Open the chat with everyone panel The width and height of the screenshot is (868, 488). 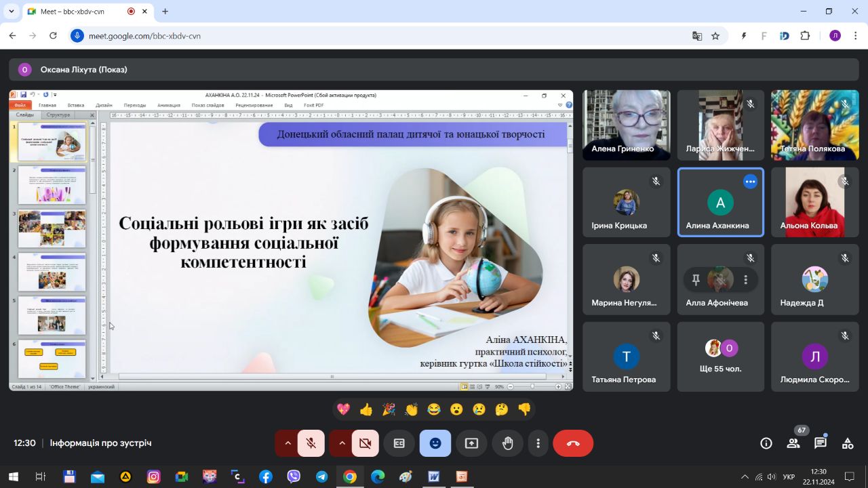tap(821, 443)
